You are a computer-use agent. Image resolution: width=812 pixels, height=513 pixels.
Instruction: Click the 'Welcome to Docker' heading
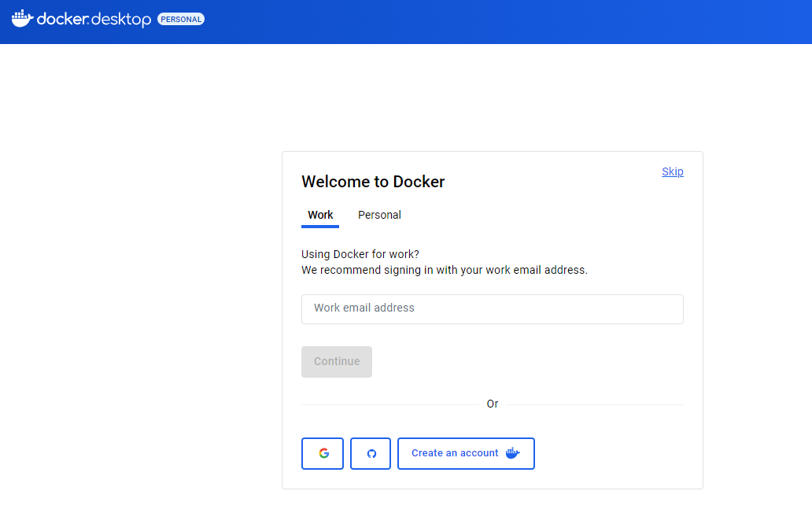[x=373, y=182]
